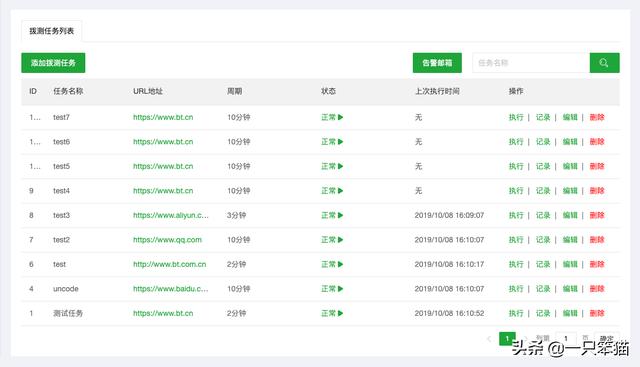Click the timestamp 2019/10/08 16:10:52
The width and height of the screenshot is (640, 367).
[449, 314]
